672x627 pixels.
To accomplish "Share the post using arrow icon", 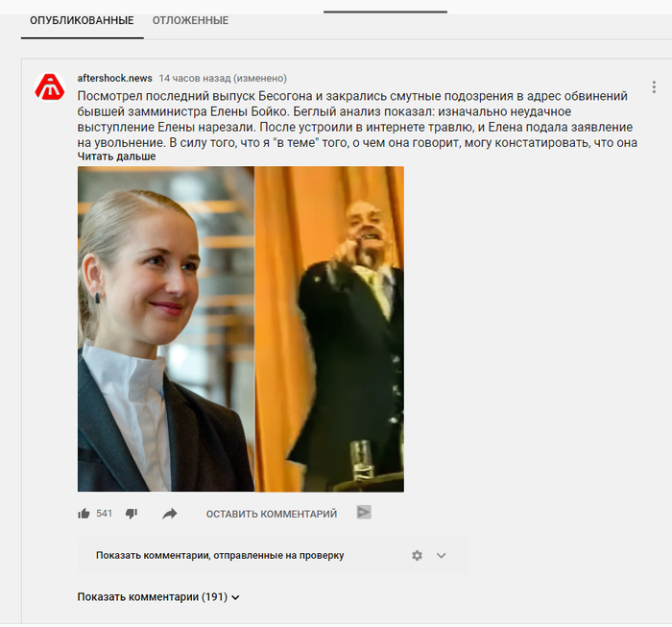I will pos(170,514).
